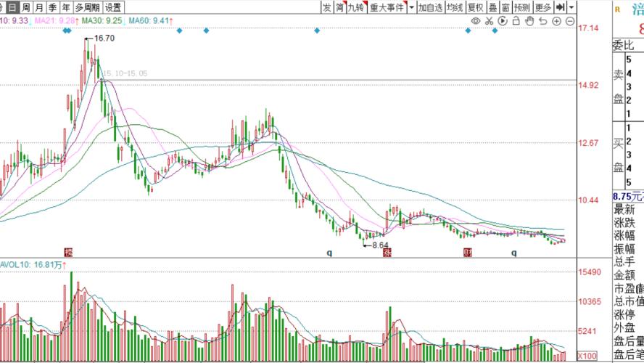
Task: Start the circular play replay icon
Action: [x=503, y=21]
